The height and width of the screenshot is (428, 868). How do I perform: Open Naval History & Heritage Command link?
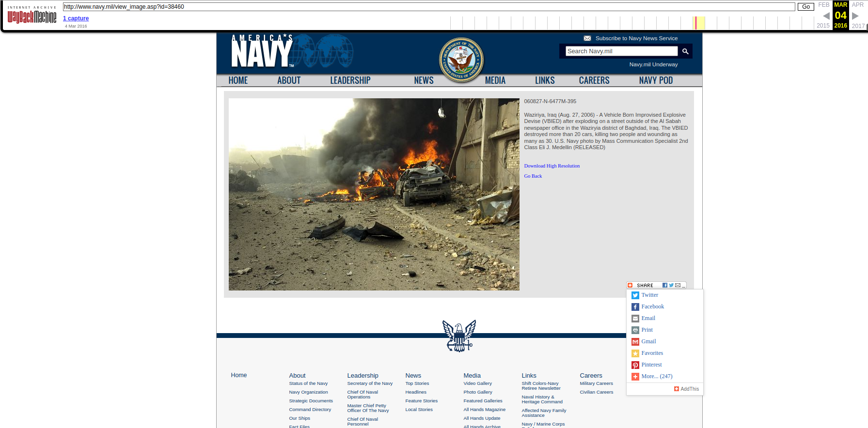point(542,399)
